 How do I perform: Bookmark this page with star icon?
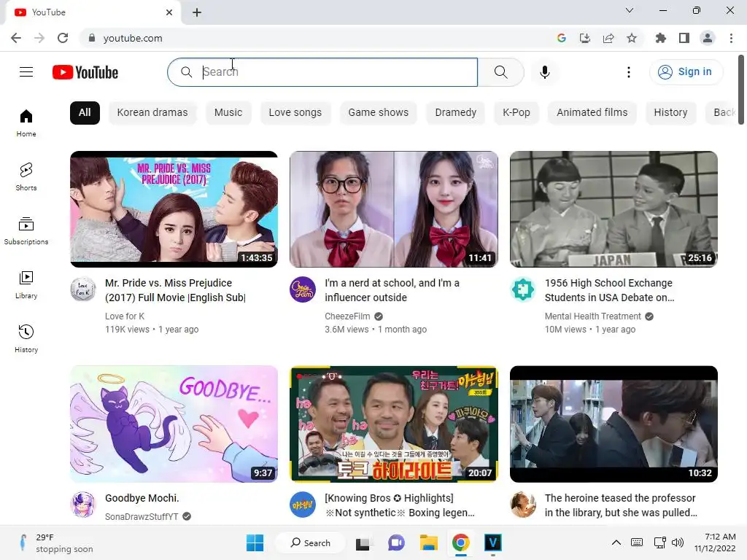point(632,38)
